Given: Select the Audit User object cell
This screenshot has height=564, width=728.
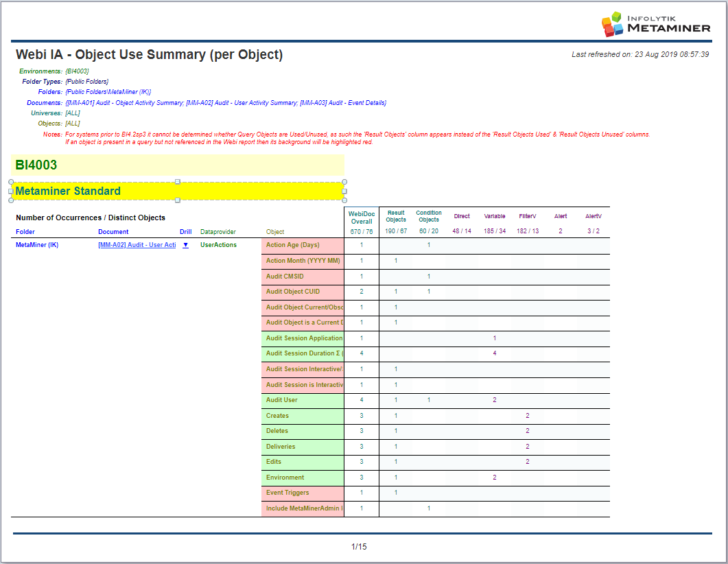Looking at the screenshot, I should pyautogui.click(x=303, y=401).
